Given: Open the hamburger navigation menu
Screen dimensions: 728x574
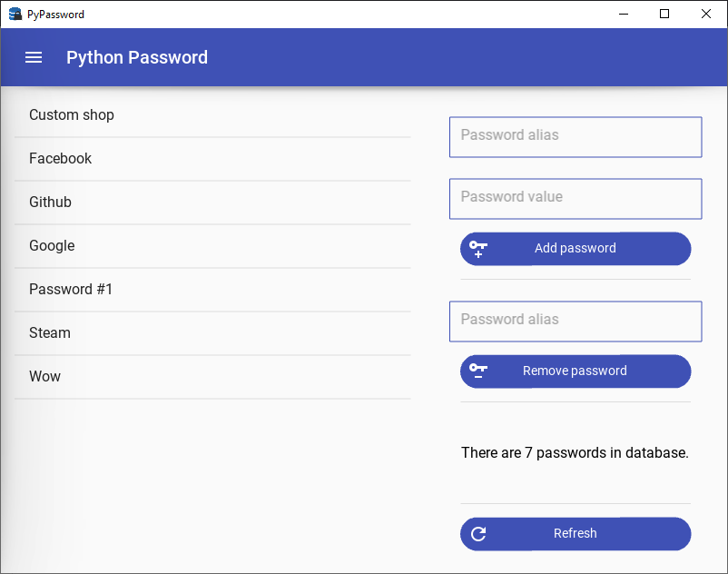Looking at the screenshot, I should 34,57.
